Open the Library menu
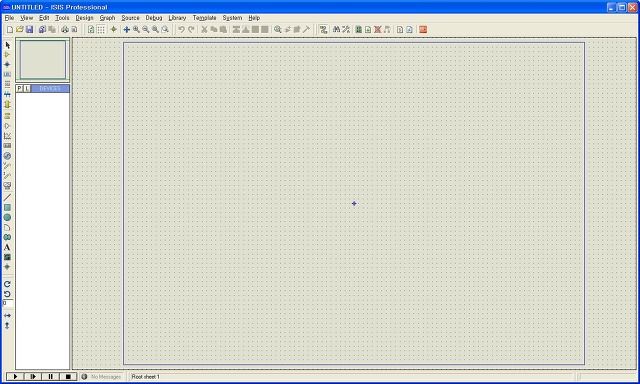The width and height of the screenshot is (640, 384). (x=177, y=18)
